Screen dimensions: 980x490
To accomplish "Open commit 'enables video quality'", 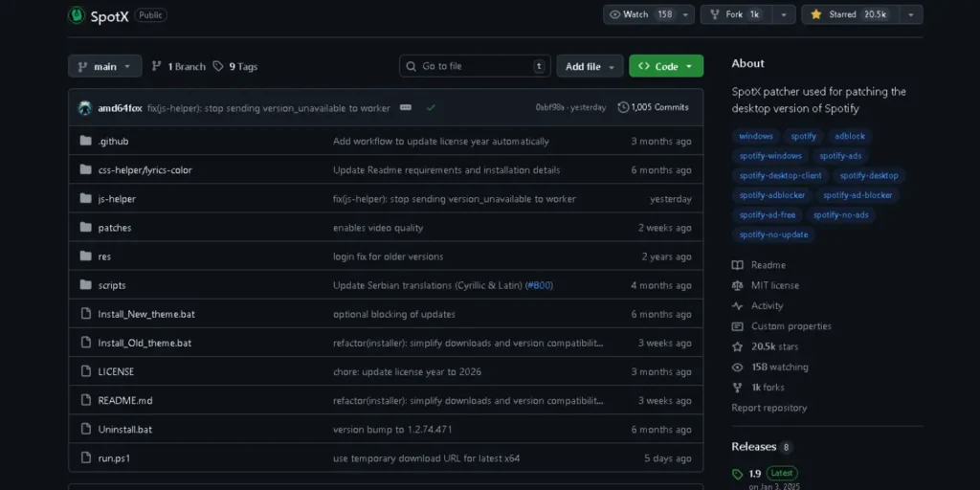I will point(378,228).
